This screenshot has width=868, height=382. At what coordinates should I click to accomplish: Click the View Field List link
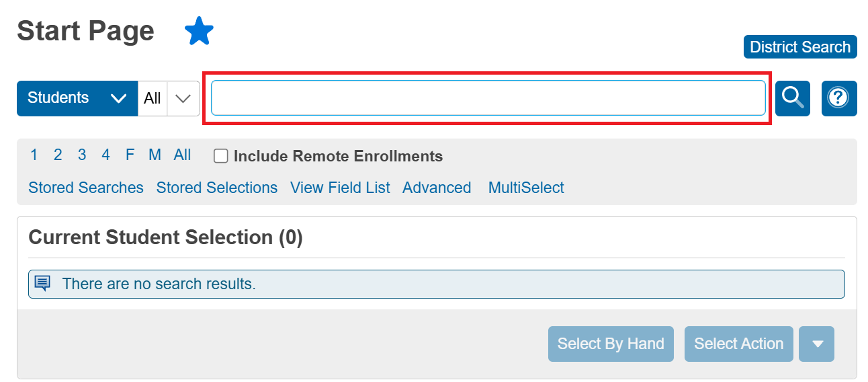tap(340, 188)
